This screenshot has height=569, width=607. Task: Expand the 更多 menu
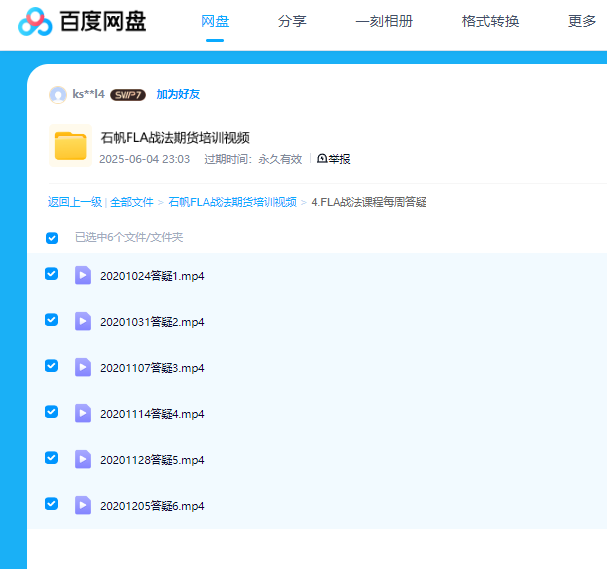tap(581, 21)
